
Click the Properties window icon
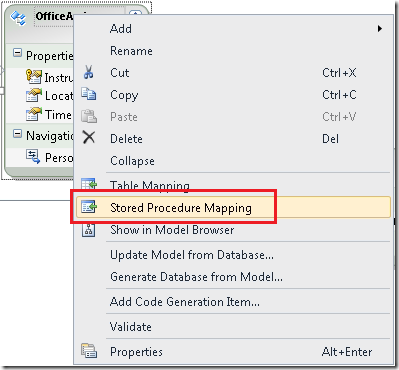point(89,351)
